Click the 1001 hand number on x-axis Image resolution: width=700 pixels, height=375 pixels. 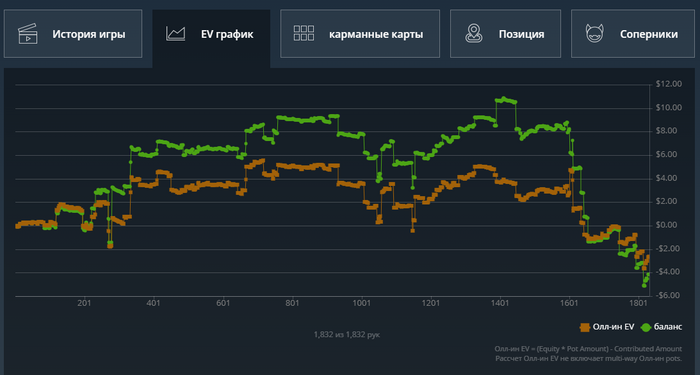click(362, 304)
